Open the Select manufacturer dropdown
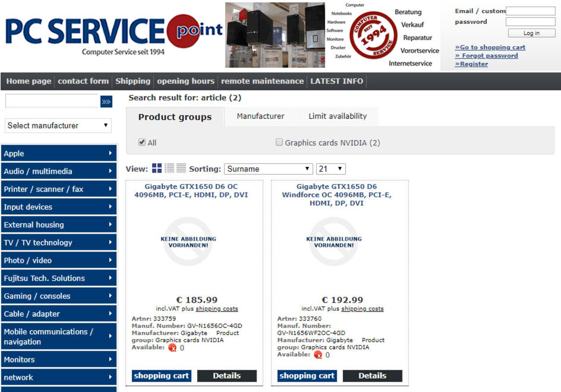Viewport: 561px width, 392px height. coord(58,126)
